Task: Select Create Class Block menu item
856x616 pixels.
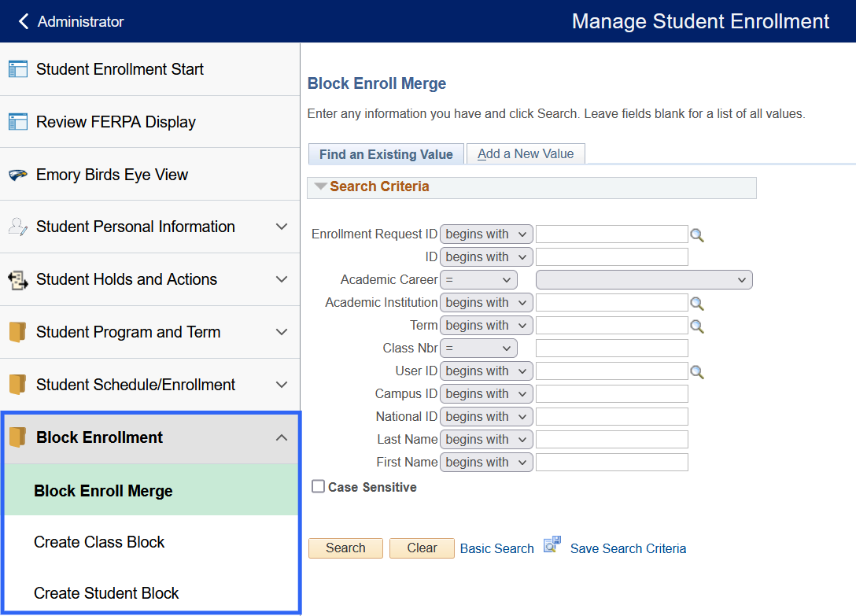Action: point(99,542)
